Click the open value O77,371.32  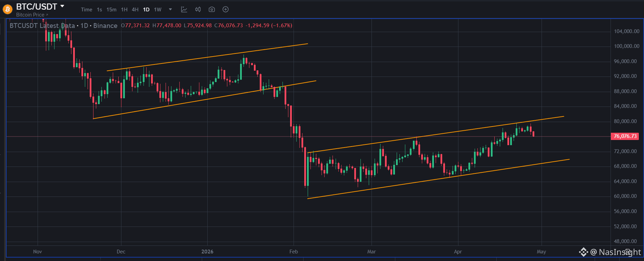[136, 26]
